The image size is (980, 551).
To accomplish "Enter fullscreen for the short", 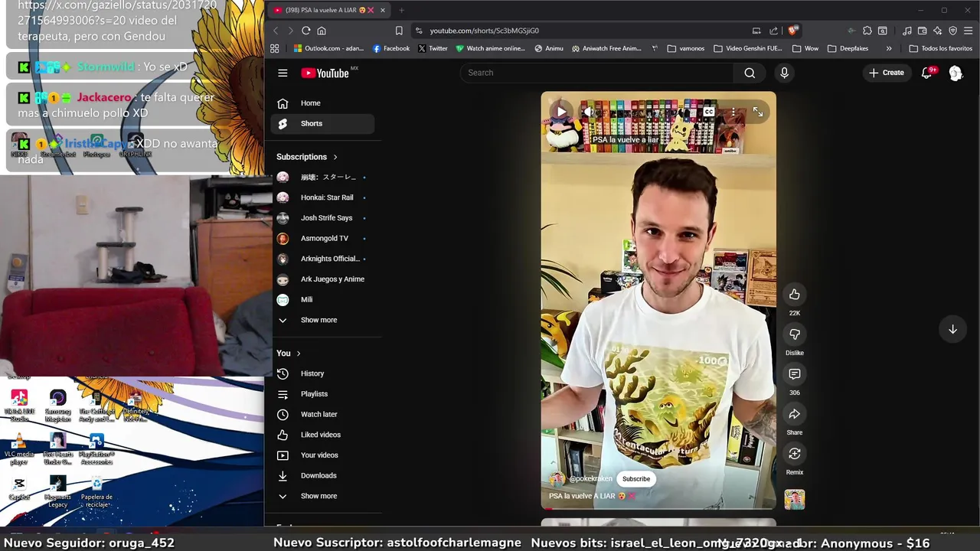I will click(758, 112).
